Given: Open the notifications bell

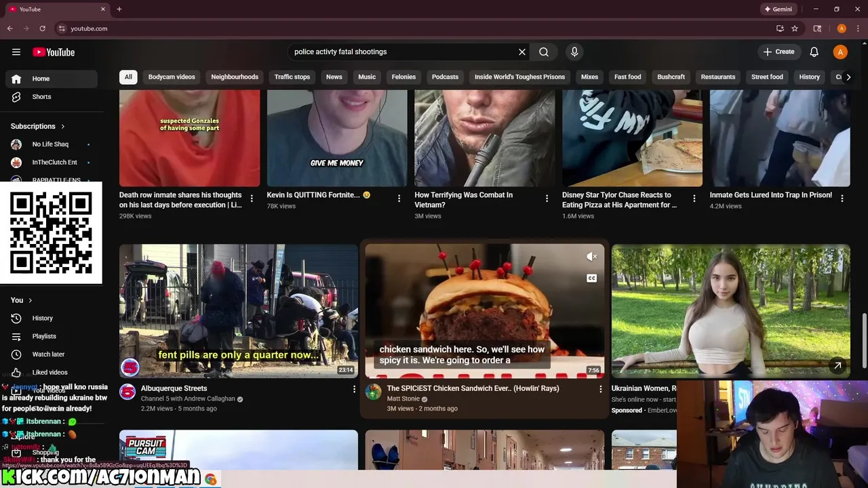Looking at the screenshot, I should 814,52.
